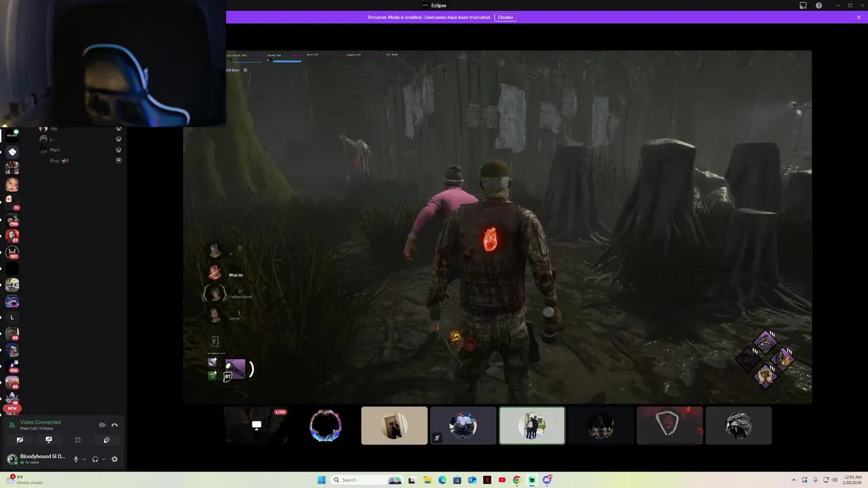Open the server with 29 notifications
Viewport: 868px width, 488px height.
tap(12, 333)
